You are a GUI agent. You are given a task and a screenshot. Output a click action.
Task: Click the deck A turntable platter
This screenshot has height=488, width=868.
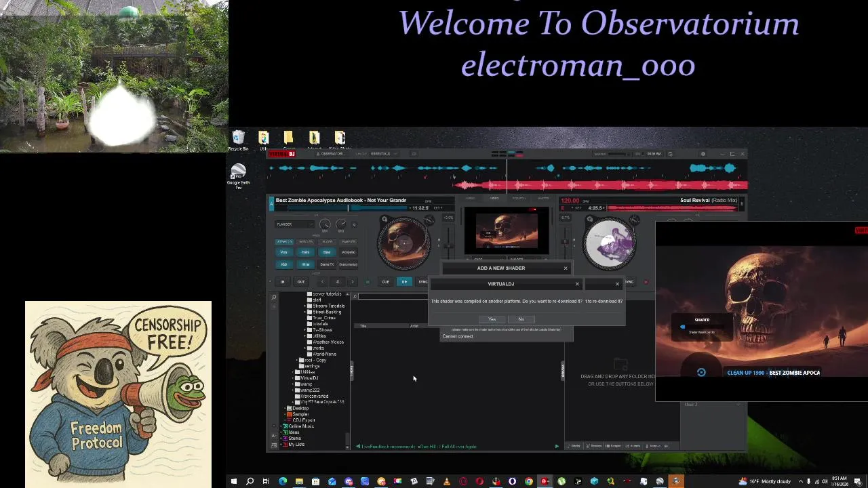404,243
